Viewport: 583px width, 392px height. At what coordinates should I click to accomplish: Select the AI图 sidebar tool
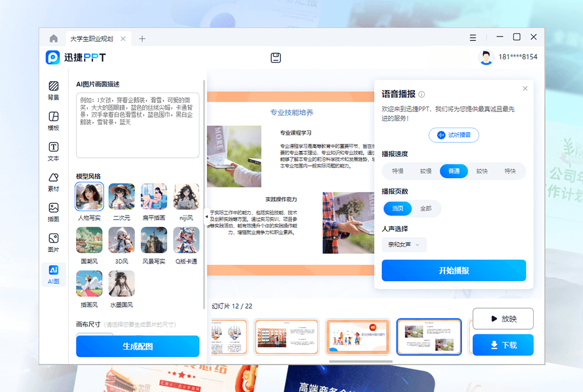(x=54, y=274)
